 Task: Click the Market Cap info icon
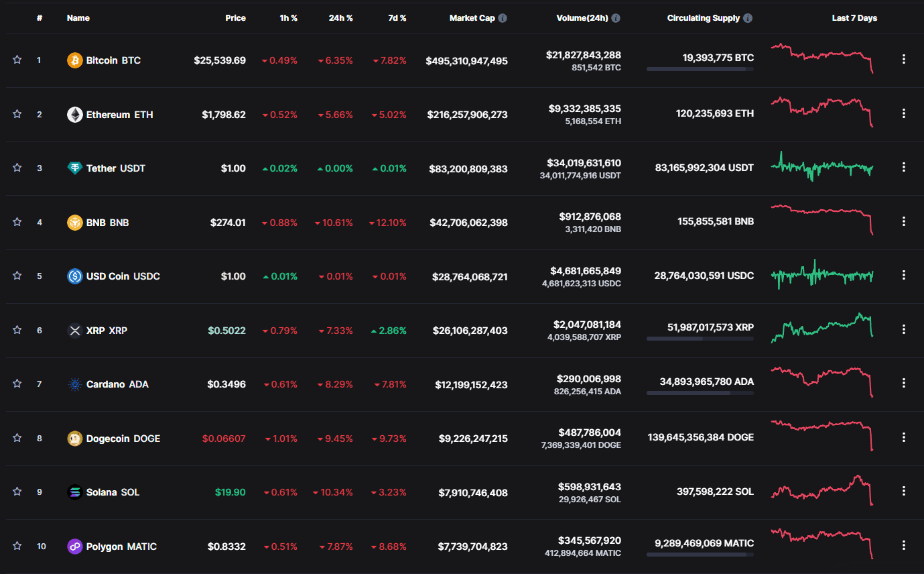(x=503, y=18)
